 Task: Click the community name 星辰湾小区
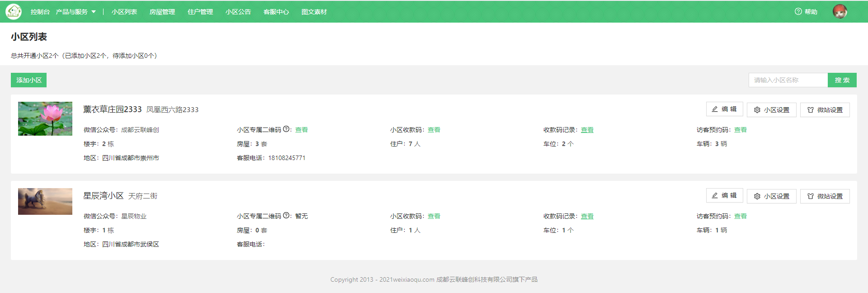click(x=104, y=196)
